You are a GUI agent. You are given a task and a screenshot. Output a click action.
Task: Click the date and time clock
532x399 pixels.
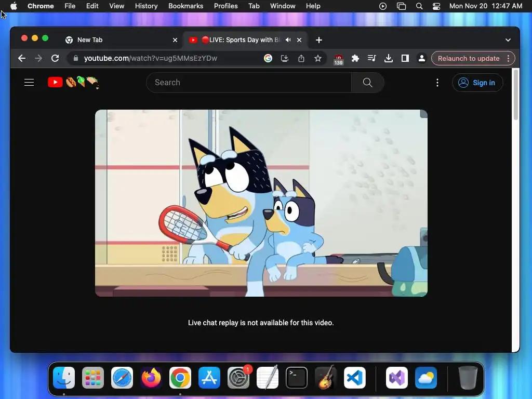[486, 6]
